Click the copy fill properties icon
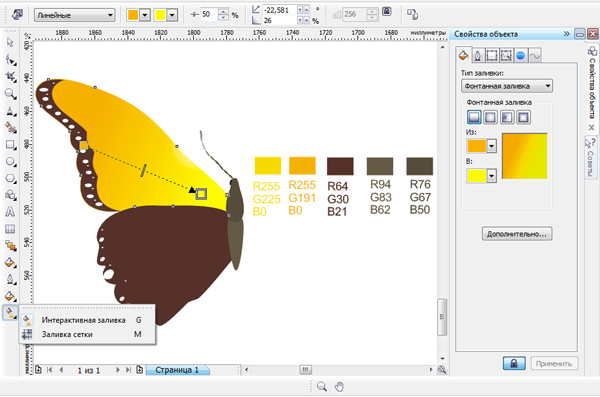600x397 pixels. [x=412, y=15]
